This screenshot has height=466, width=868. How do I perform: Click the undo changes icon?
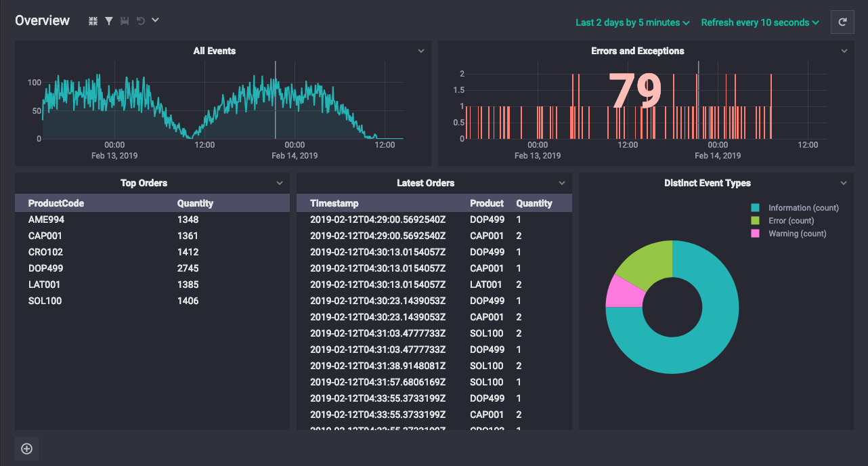[140, 21]
